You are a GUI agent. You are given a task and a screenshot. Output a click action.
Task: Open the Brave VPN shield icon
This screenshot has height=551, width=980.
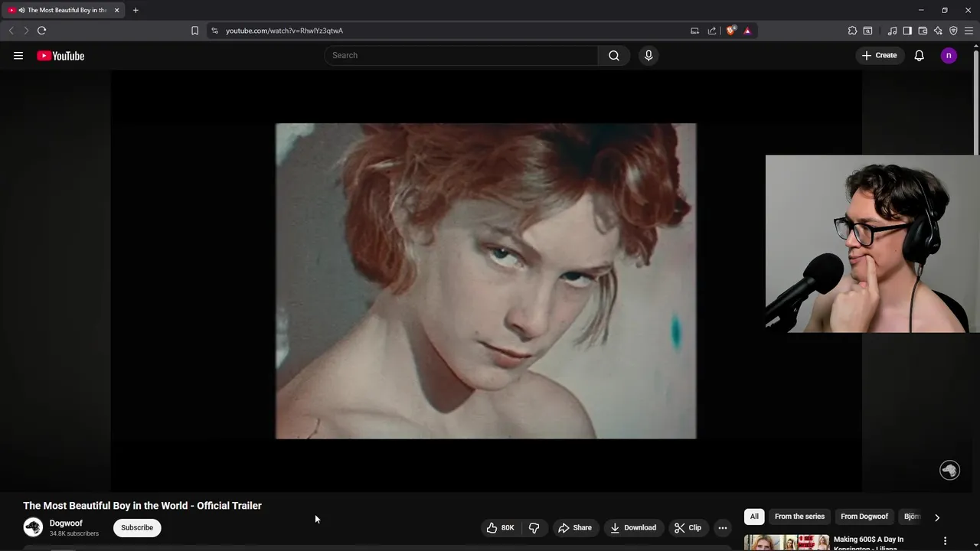coord(953,31)
